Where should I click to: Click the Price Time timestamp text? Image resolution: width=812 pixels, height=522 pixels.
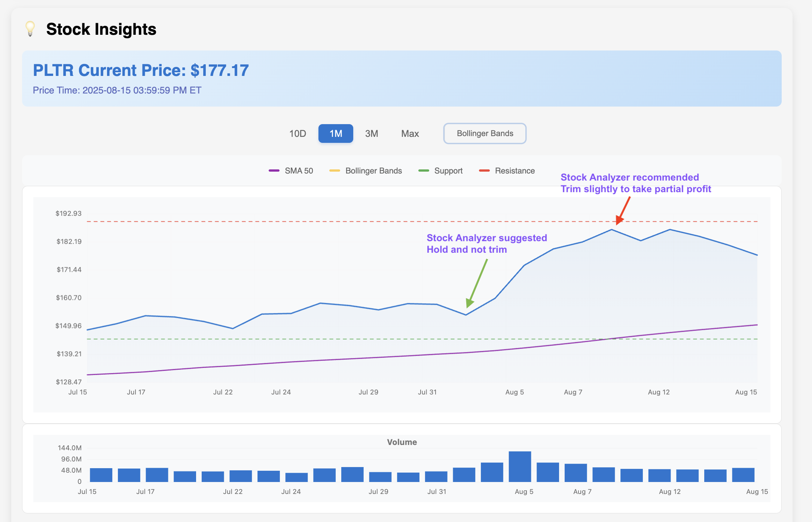coord(117,90)
